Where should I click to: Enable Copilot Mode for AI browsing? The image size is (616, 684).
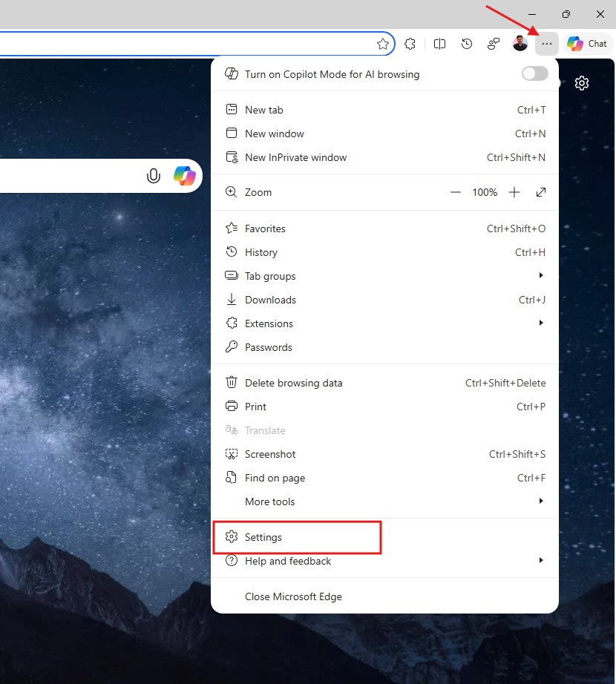[x=534, y=73]
